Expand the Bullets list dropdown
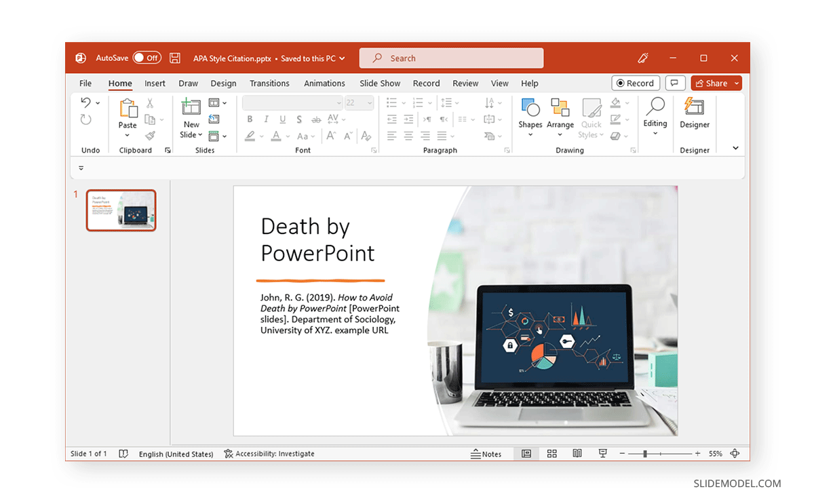814x504 pixels. tap(404, 103)
